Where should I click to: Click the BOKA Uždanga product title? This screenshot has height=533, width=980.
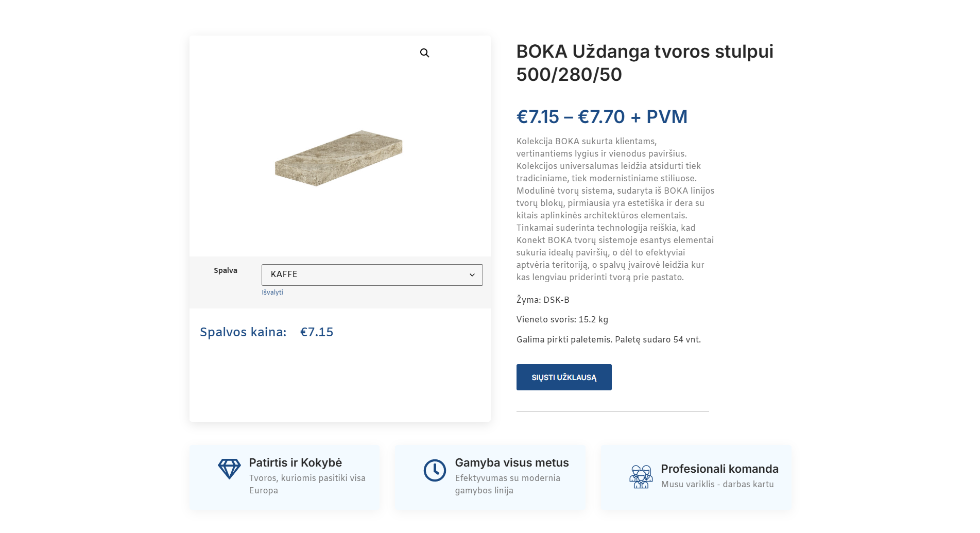pyautogui.click(x=644, y=63)
